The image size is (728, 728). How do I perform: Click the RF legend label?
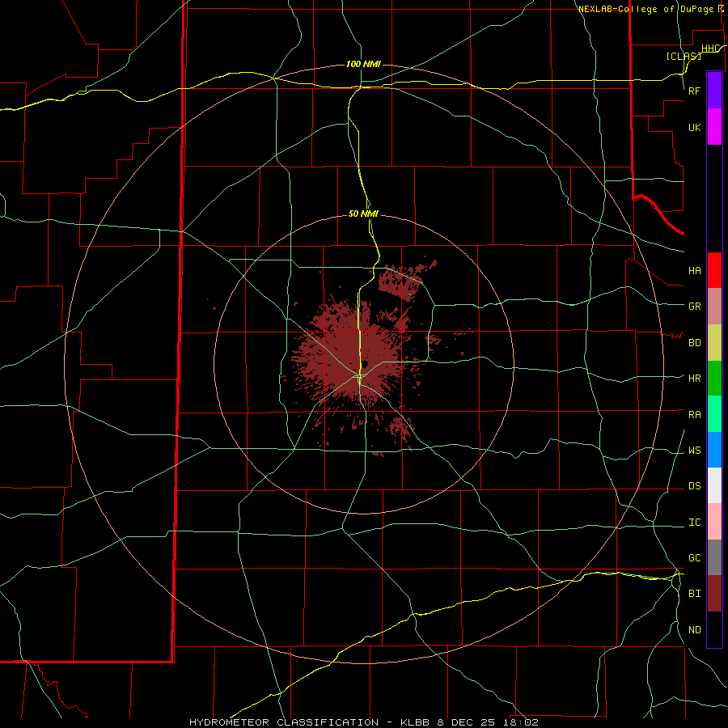coord(695,91)
